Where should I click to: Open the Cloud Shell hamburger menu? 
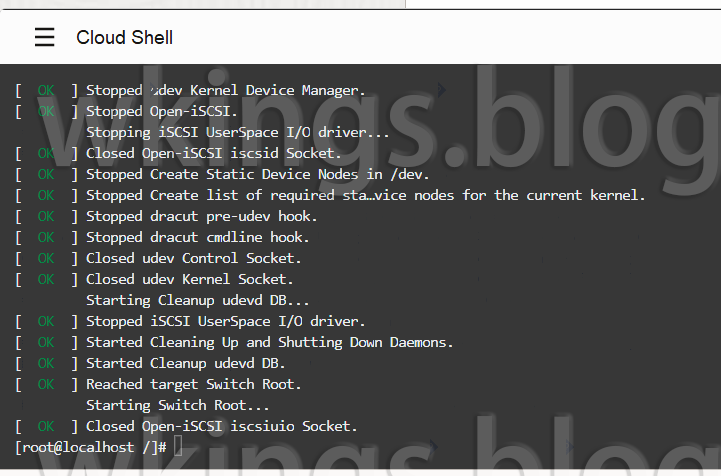tap(45, 37)
